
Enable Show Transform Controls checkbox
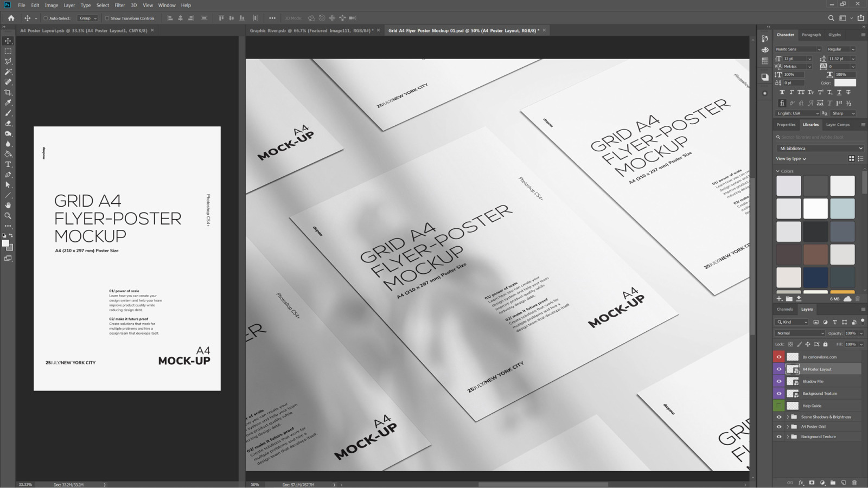click(107, 18)
